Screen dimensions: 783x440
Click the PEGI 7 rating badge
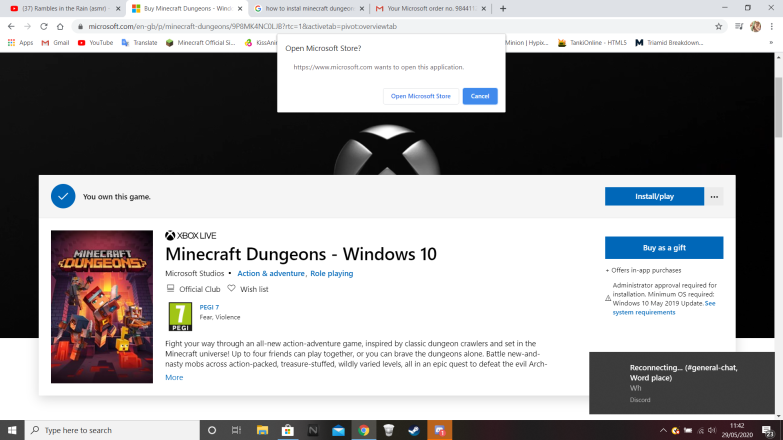[180, 317]
